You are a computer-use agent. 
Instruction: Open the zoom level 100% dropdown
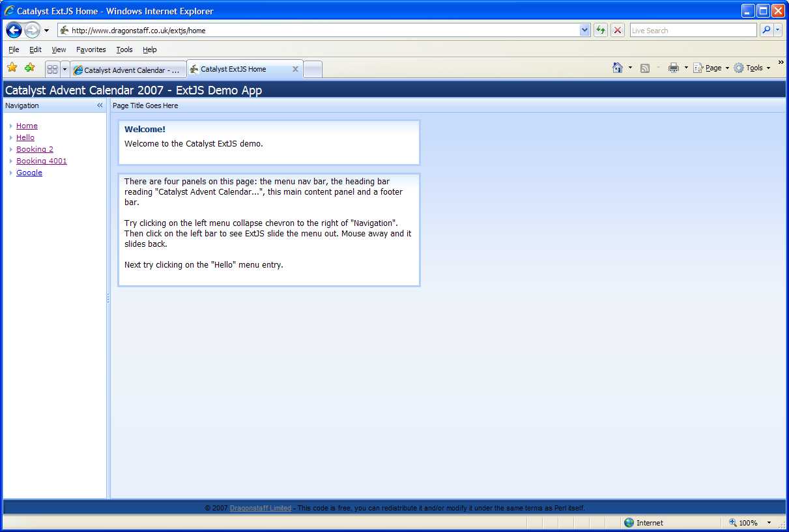click(x=769, y=523)
